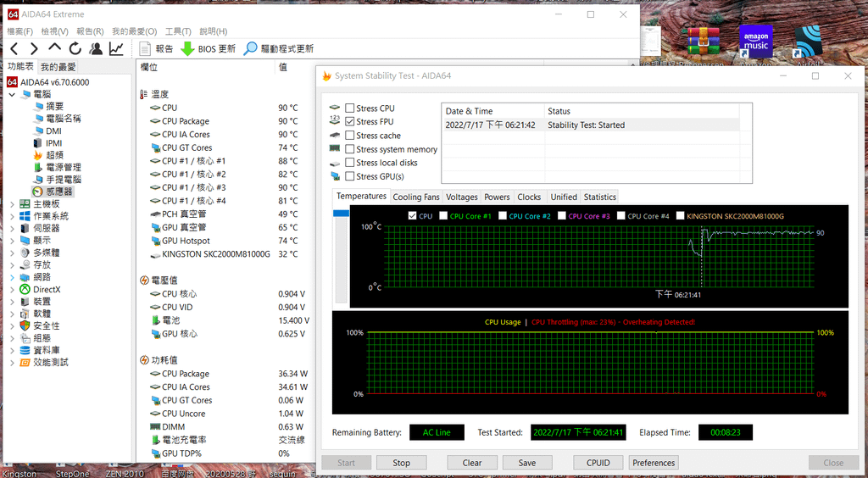Viewport: 868px width, 478px height.
Task: Click BIOS 更新 green arrow button
Action: coord(209,48)
